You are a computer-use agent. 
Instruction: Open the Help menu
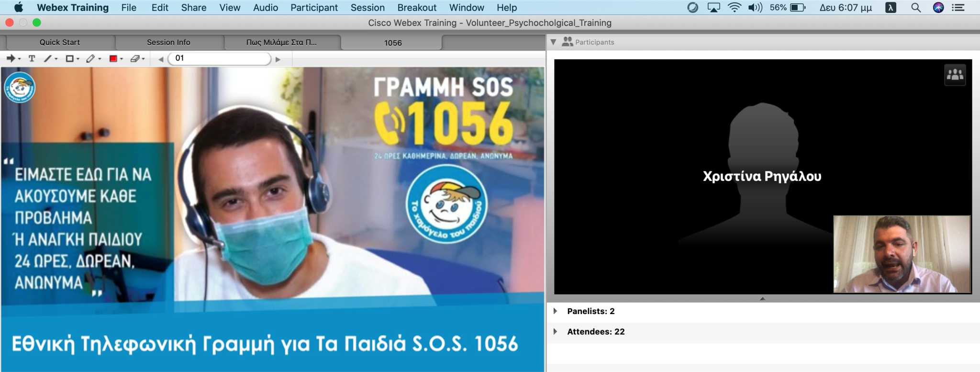coord(507,8)
